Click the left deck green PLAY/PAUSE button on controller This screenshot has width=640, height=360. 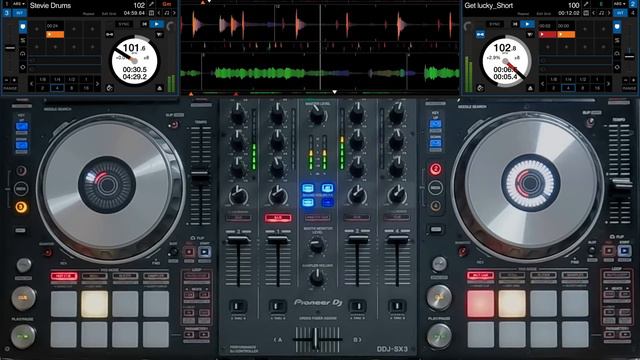(x=23, y=336)
